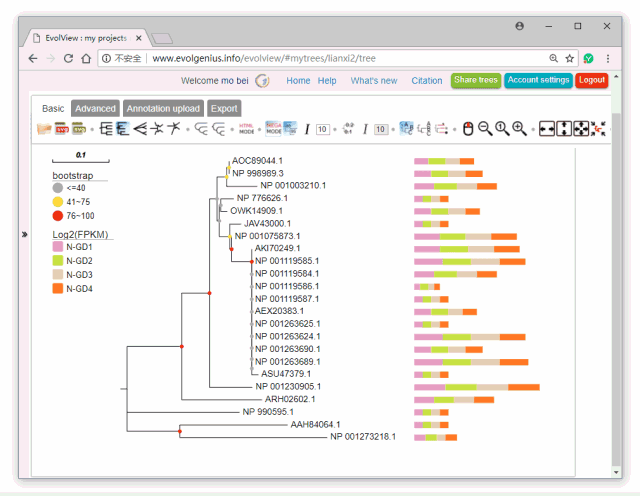
Task: Select the first unrooted radial tree layout icon
Action: click(157, 129)
